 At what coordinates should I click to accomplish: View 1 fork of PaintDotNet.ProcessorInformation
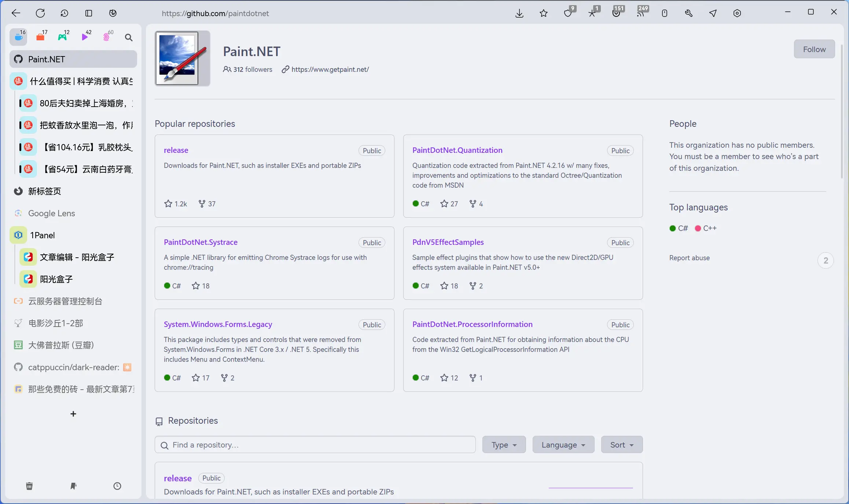pyautogui.click(x=476, y=378)
